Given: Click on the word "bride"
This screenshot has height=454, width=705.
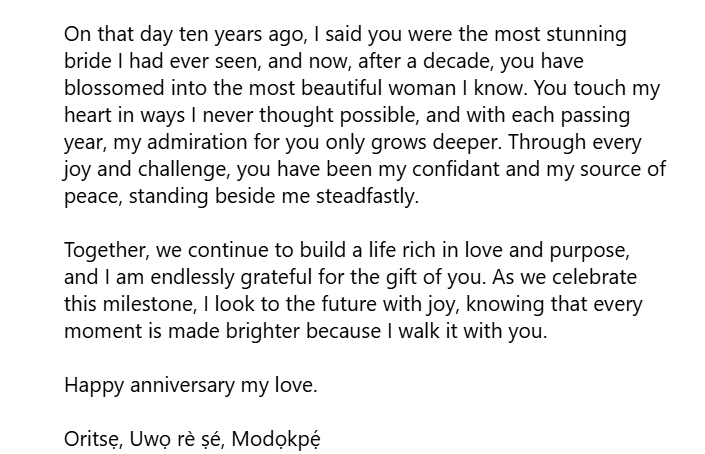Looking at the screenshot, I should [x=87, y=62].
